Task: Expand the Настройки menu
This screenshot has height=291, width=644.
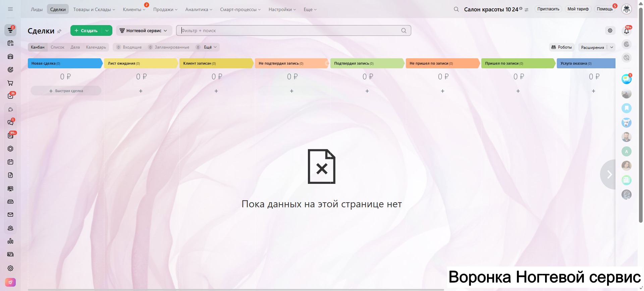Action: (x=282, y=9)
